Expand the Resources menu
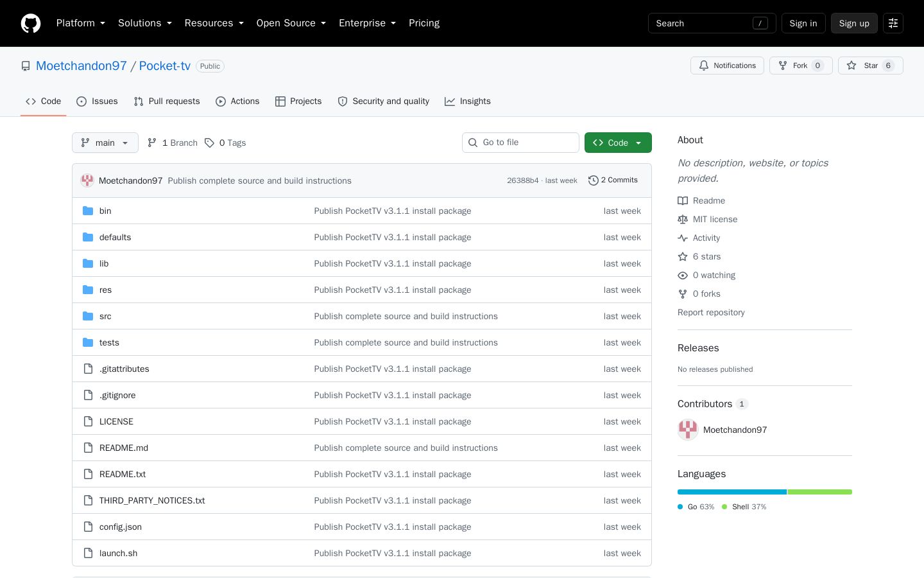This screenshot has height=578, width=924. [214, 23]
